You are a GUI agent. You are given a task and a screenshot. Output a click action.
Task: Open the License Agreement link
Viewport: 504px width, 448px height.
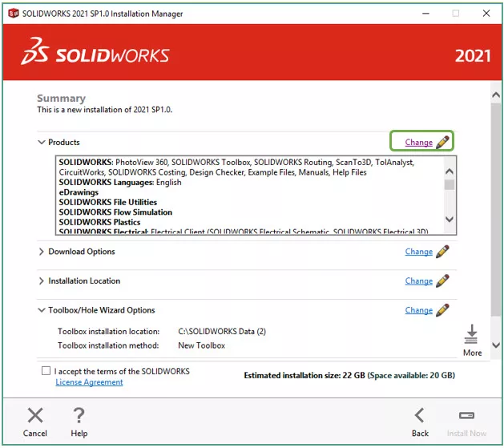(89, 382)
